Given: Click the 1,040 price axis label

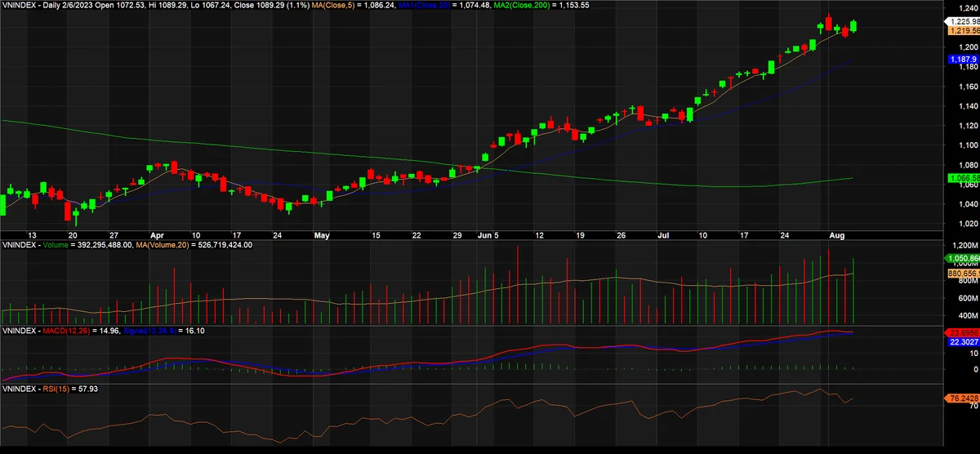Looking at the screenshot, I should click(967, 203).
